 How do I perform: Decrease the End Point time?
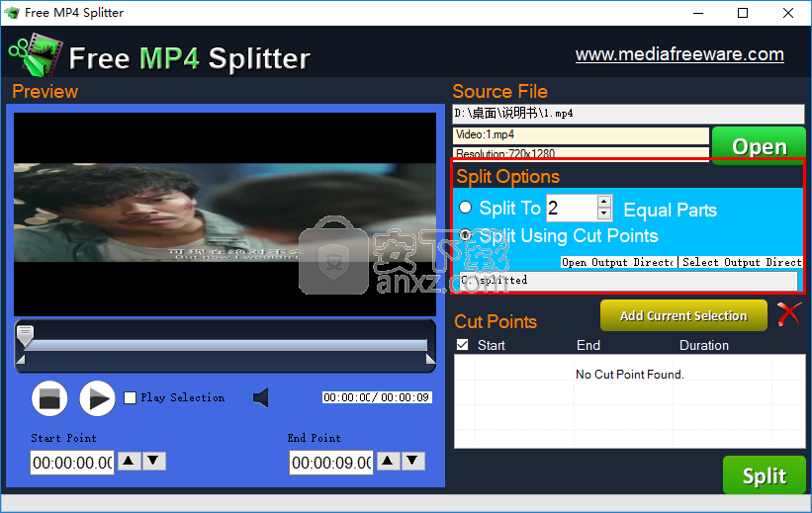[412, 461]
